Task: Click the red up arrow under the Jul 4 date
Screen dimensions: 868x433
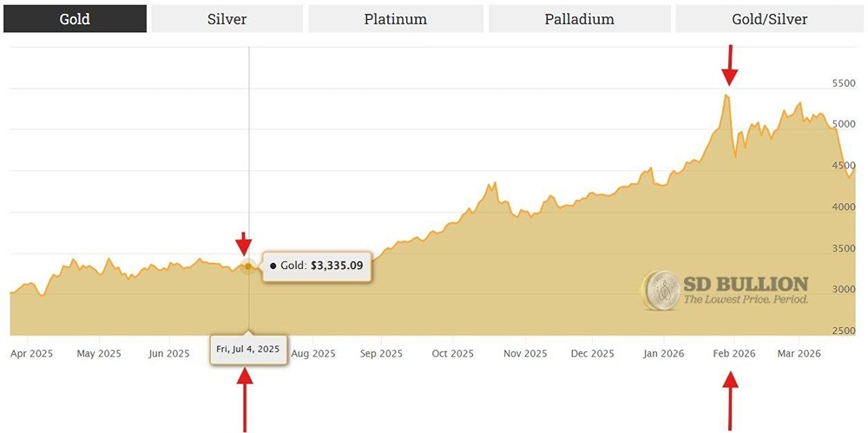Action: tap(245, 397)
